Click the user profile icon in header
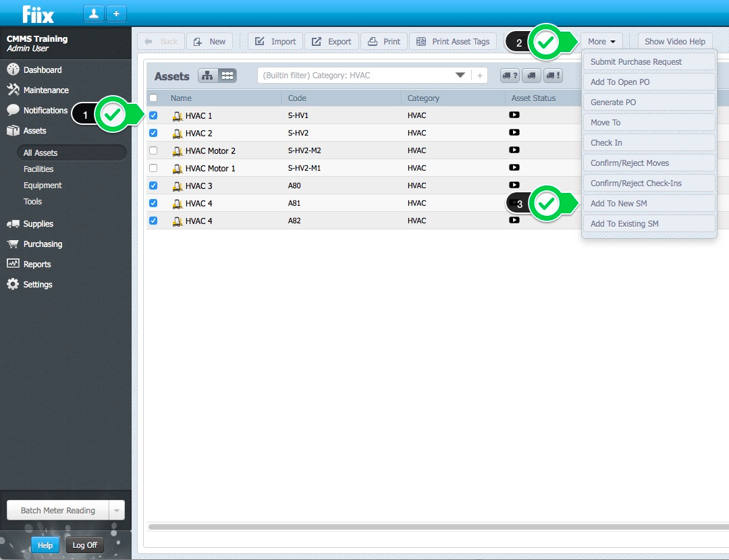Screen dimensions: 729x560 point(93,13)
